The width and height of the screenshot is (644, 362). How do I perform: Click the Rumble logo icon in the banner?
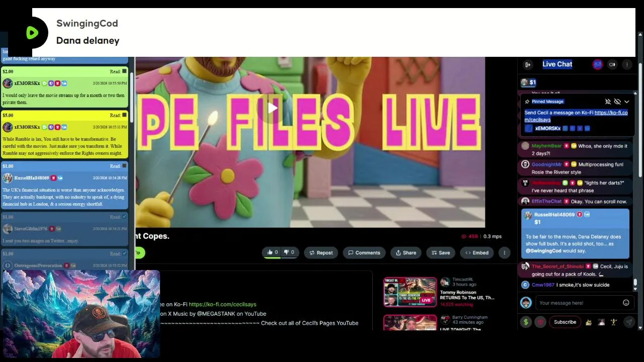point(32,33)
